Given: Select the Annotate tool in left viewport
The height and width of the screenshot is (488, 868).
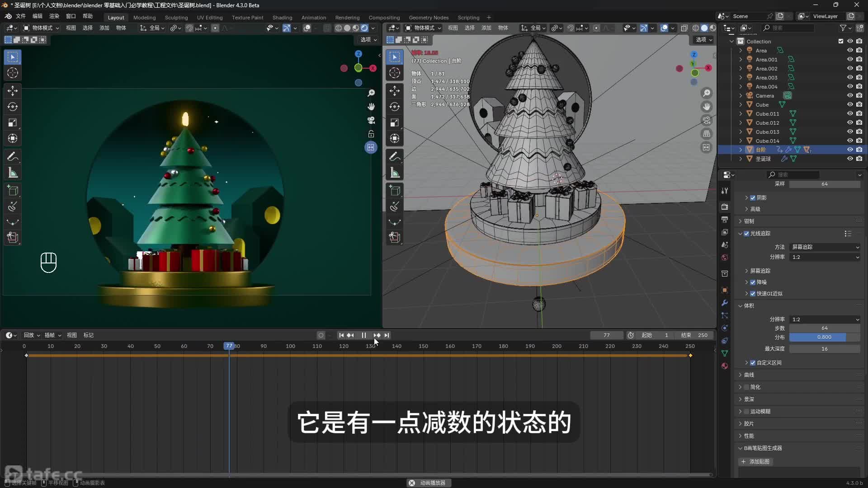Looking at the screenshot, I should [13, 157].
